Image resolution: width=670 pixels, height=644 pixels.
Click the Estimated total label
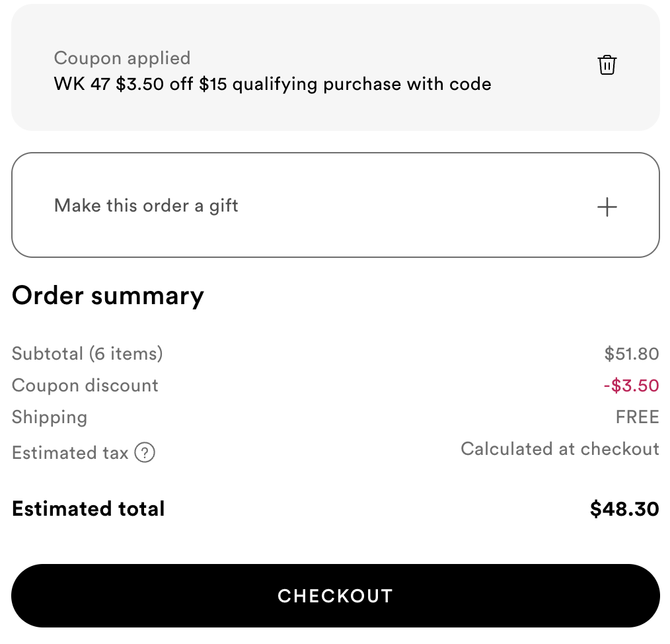[88, 509]
